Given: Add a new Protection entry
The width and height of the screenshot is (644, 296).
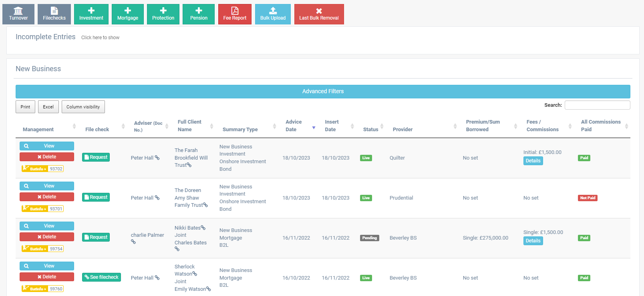Looking at the screenshot, I should (x=163, y=14).
